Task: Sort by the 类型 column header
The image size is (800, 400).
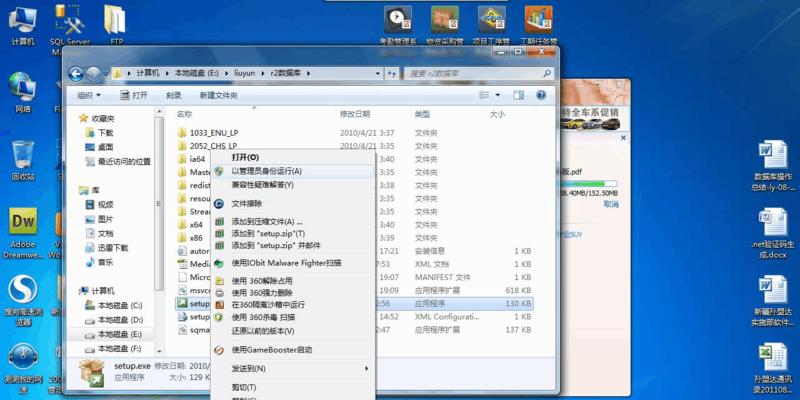Action: click(422, 114)
